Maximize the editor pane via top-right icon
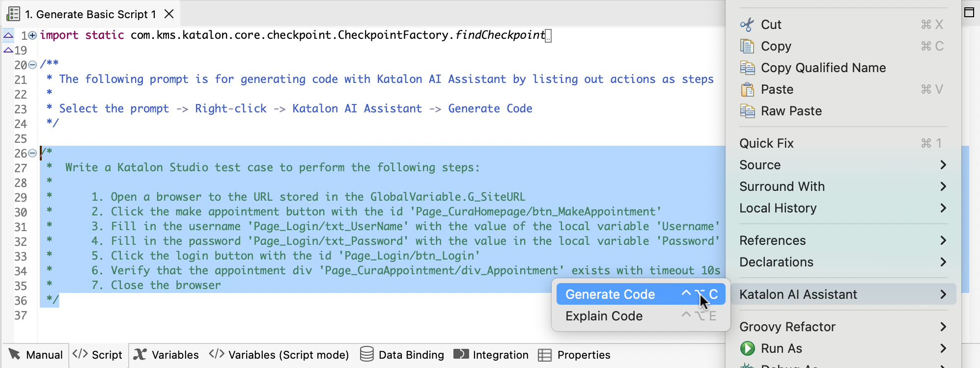The width and height of the screenshot is (980, 368). [969, 12]
